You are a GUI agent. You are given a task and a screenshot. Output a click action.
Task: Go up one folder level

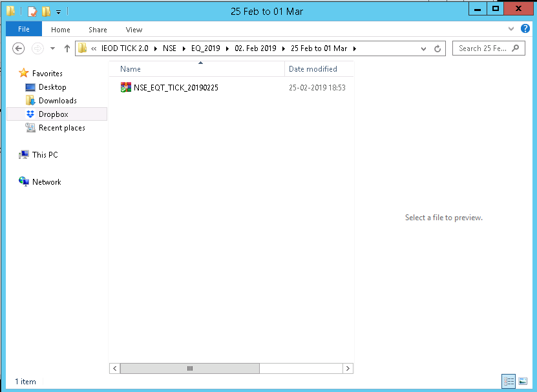(x=67, y=48)
